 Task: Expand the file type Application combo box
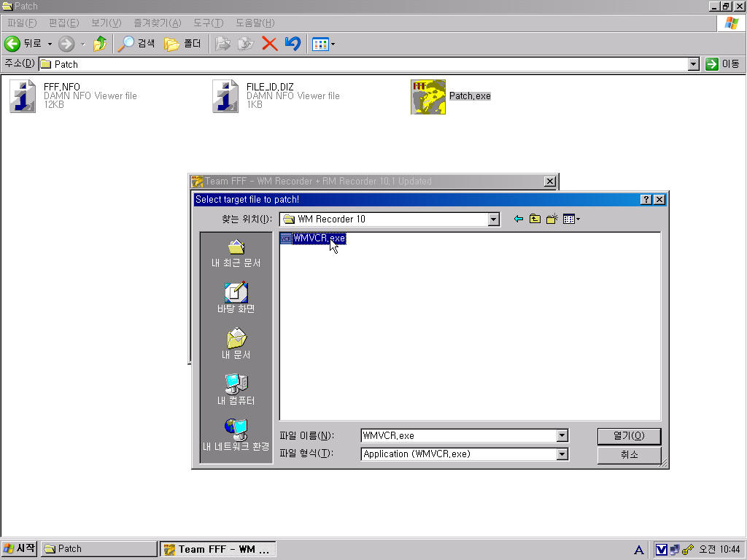(562, 454)
